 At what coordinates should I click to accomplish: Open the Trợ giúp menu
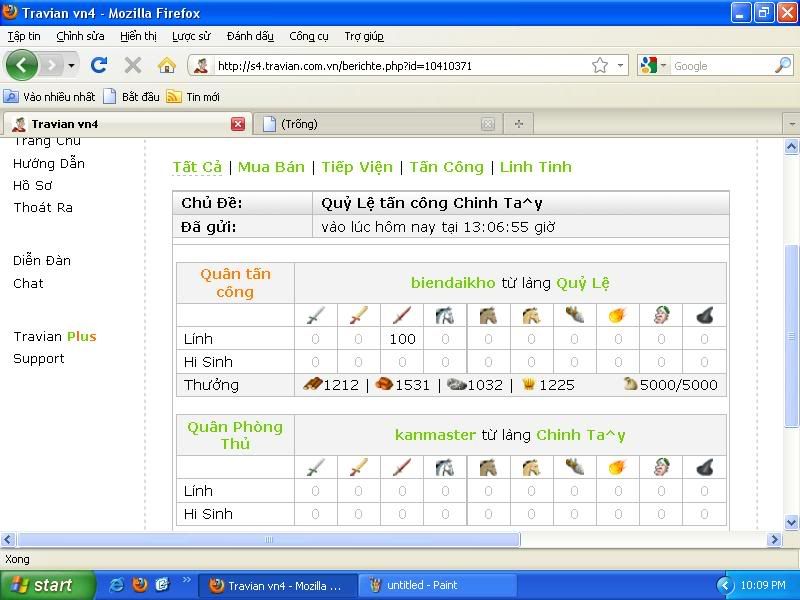364,36
